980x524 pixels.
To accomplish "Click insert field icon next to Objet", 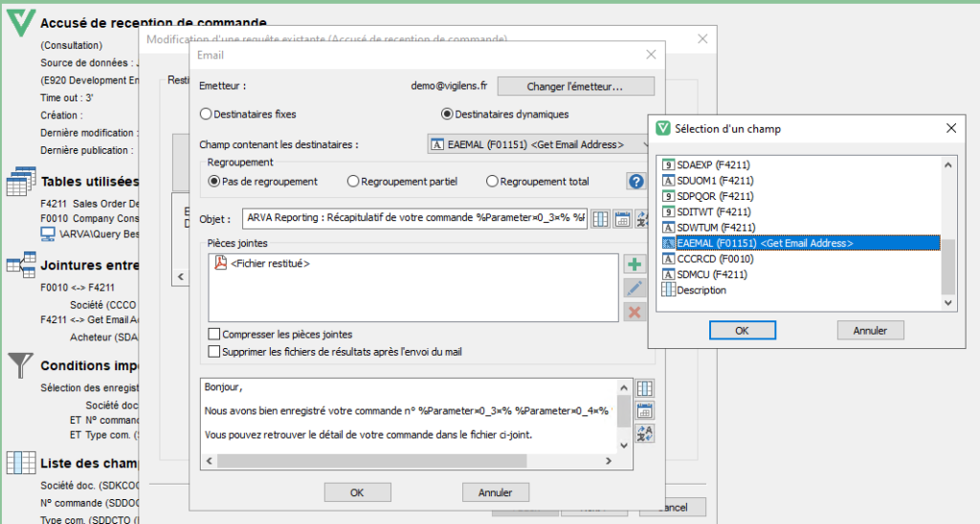I will (600, 218).
